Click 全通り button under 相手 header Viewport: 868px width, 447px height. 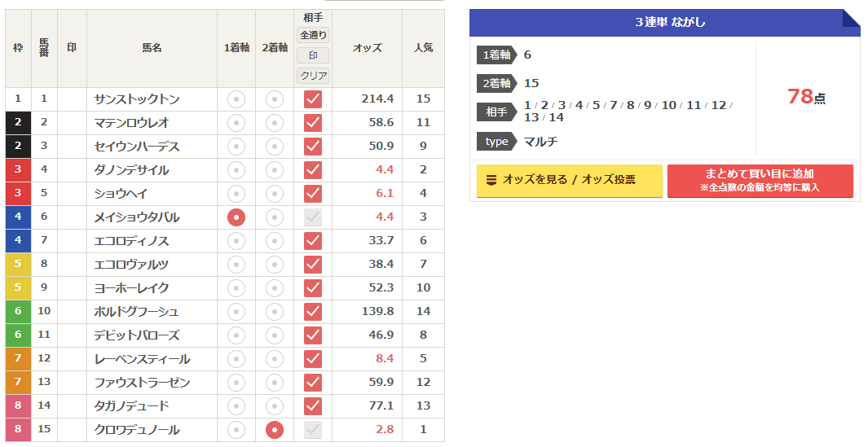tap(313, 35)
